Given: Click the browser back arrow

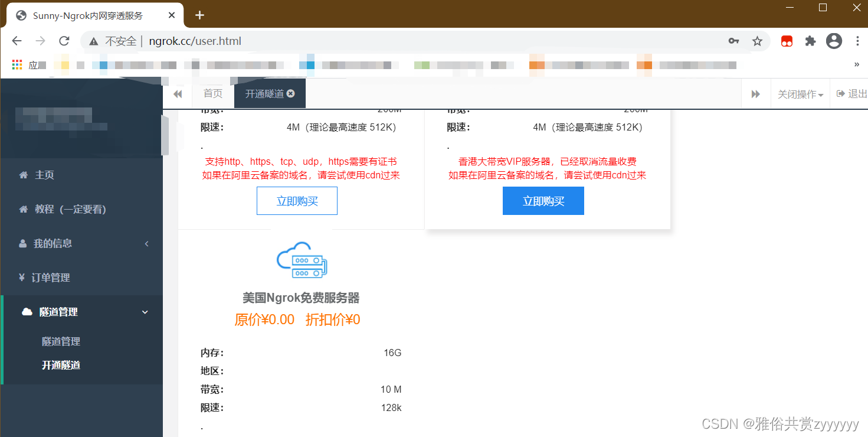Looking at the screenshot, I should [17, 41].
